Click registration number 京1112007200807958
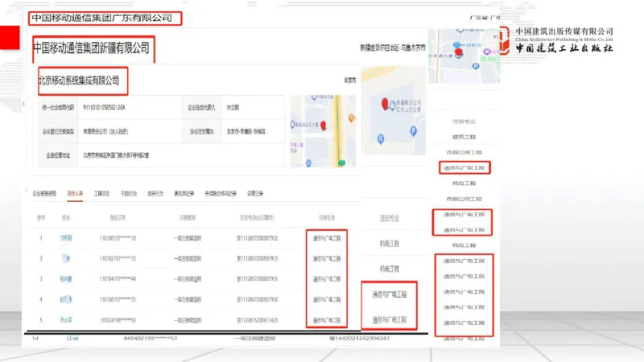Viewport: 644px width, 362px height. [x=257, y=299]
